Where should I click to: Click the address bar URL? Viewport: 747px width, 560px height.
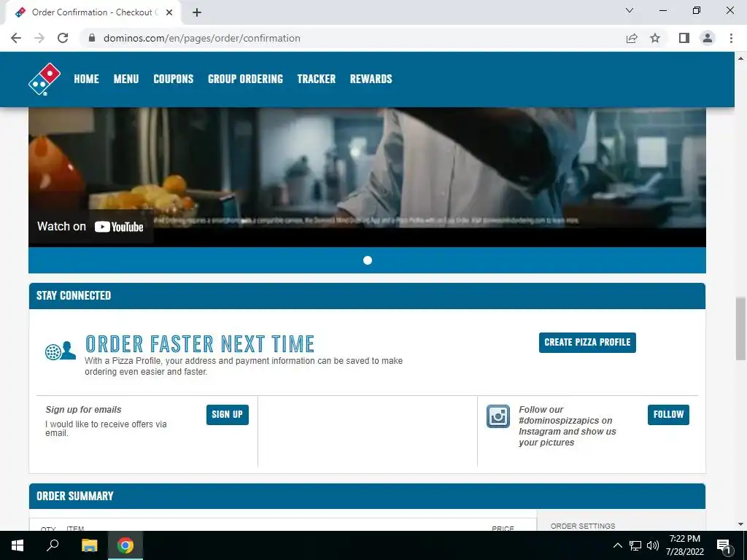coord(202,38)
